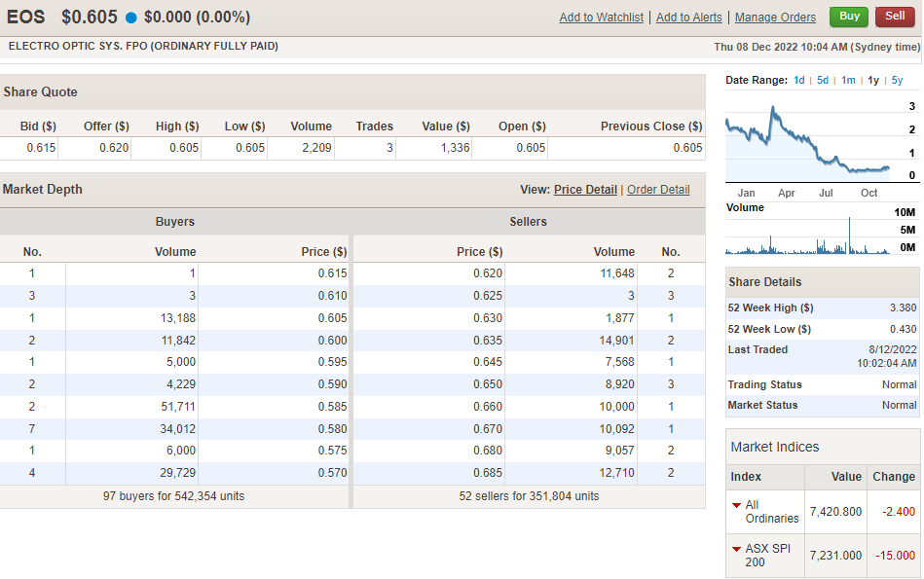
Task: Click the green Buy button
Action: [849, 17]
